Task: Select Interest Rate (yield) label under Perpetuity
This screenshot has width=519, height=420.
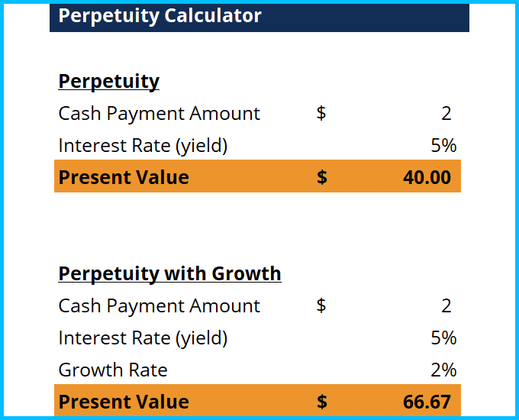Action: [x=143, y=145]
